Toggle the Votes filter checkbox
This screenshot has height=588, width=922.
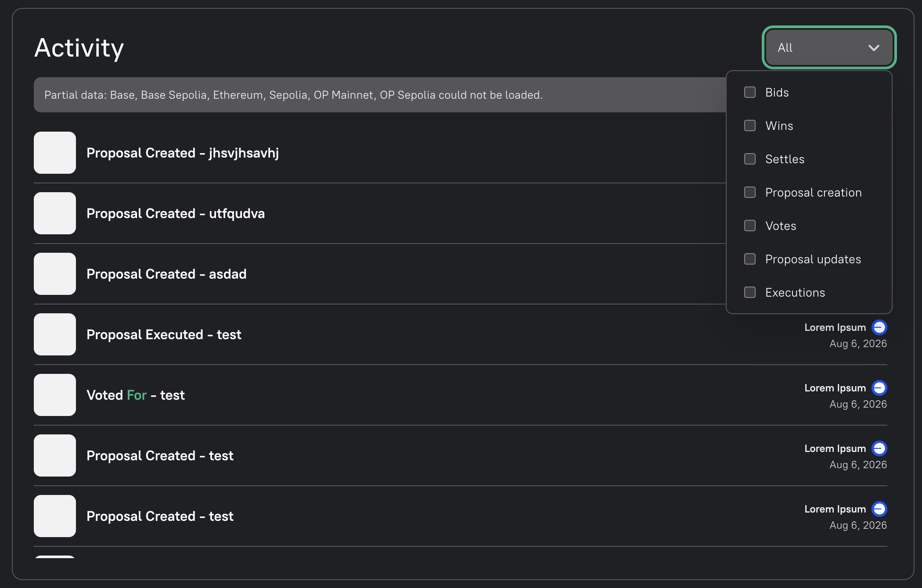click(750, 226)
